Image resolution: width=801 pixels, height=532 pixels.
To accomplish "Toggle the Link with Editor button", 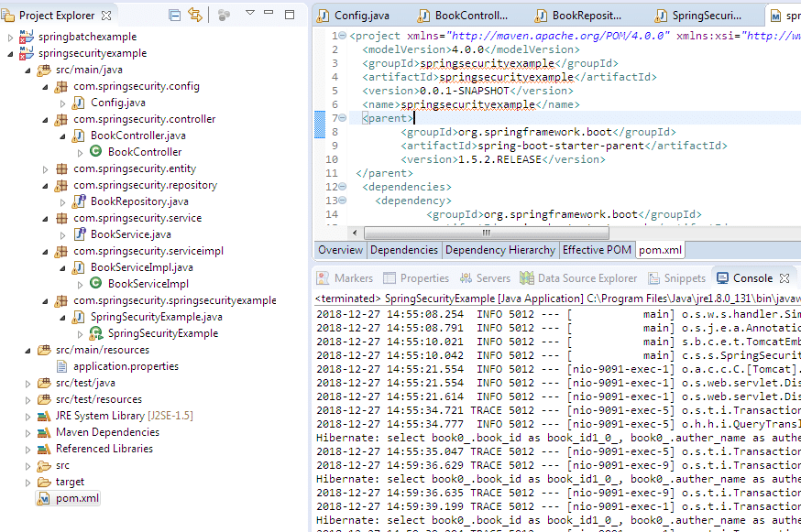I will point(195,15).
